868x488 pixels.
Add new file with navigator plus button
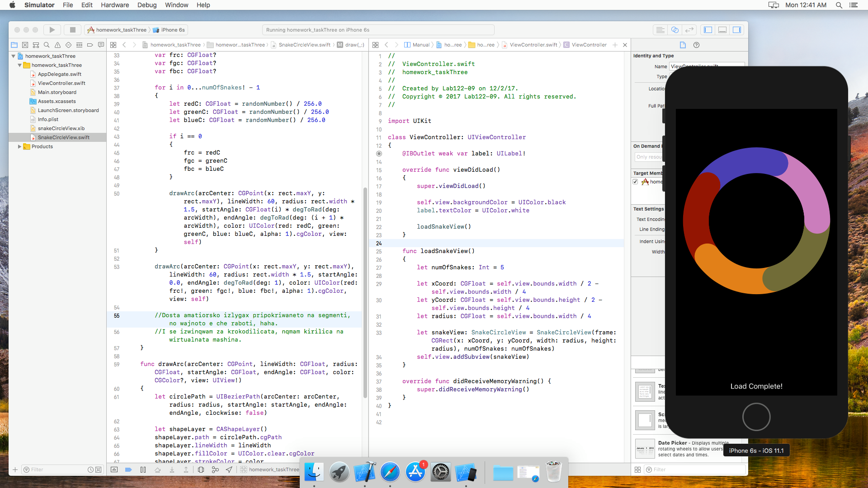[15, 469]
